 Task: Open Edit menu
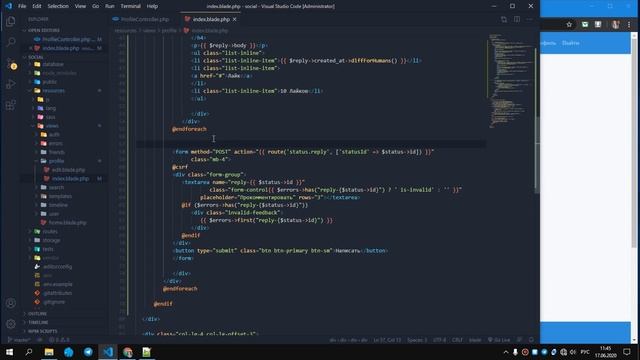(37, 6)
